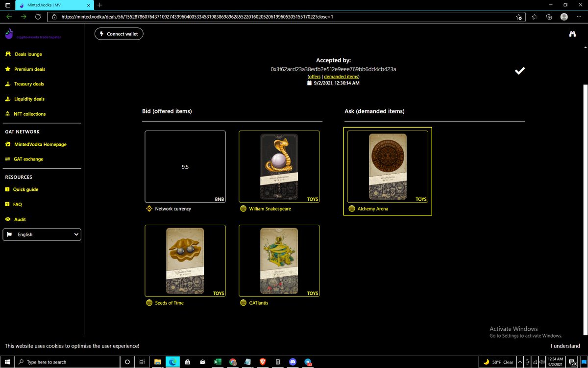Click the white checkmark accepted icon
The image size is (588, 368).
(520, 71)
